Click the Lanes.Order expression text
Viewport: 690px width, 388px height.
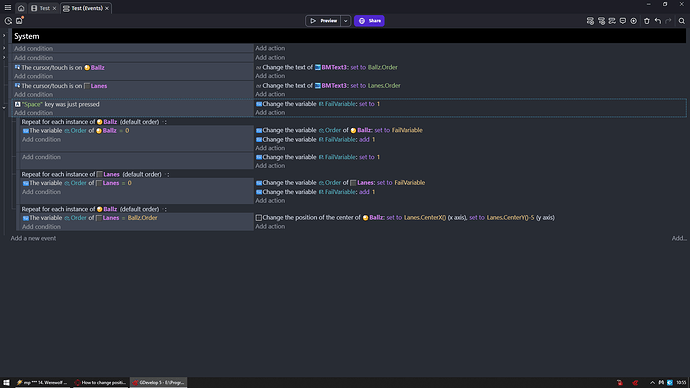pos(384,86)
